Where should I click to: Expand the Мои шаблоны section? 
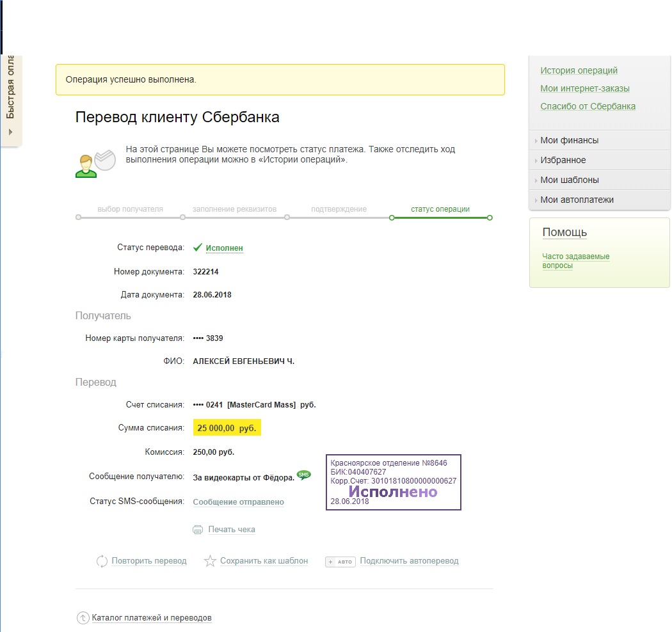point(569,180)
